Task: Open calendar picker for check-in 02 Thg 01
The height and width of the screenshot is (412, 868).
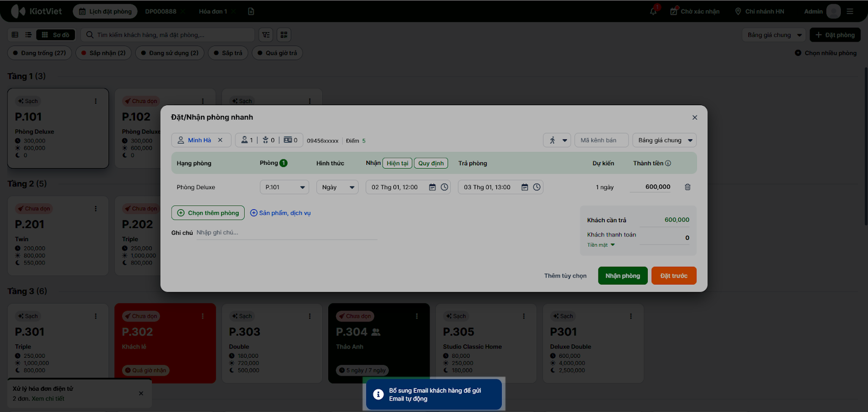Action: (432, 187)
